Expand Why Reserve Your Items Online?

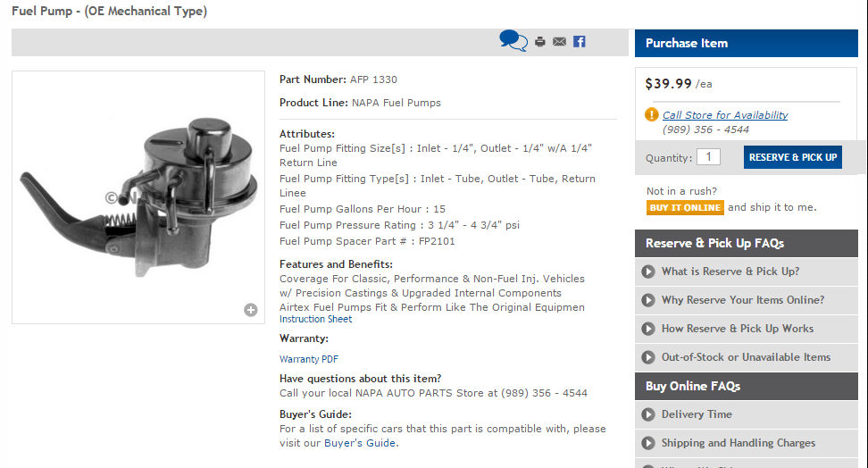(747, 300)
